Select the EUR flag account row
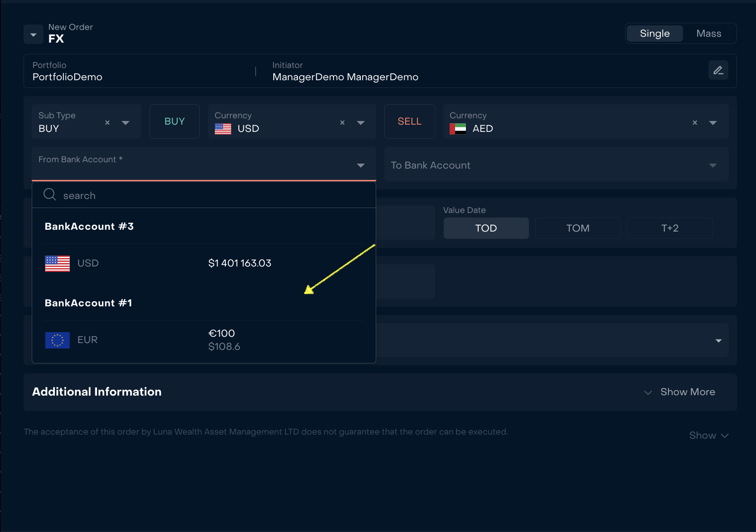This screenshot has width=756, height=532. click(x=204, y=340)
